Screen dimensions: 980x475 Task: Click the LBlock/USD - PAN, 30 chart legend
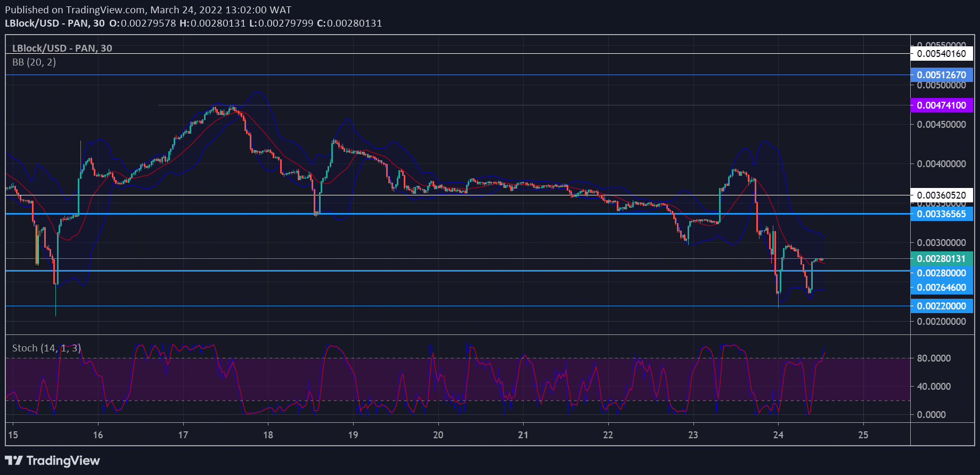point(62,48)
